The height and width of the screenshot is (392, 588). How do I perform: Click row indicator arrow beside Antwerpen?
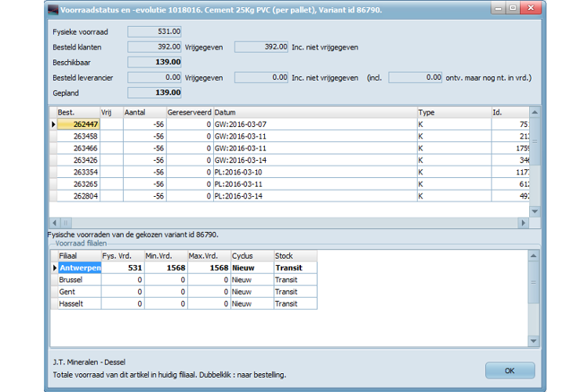coord(55,268)
